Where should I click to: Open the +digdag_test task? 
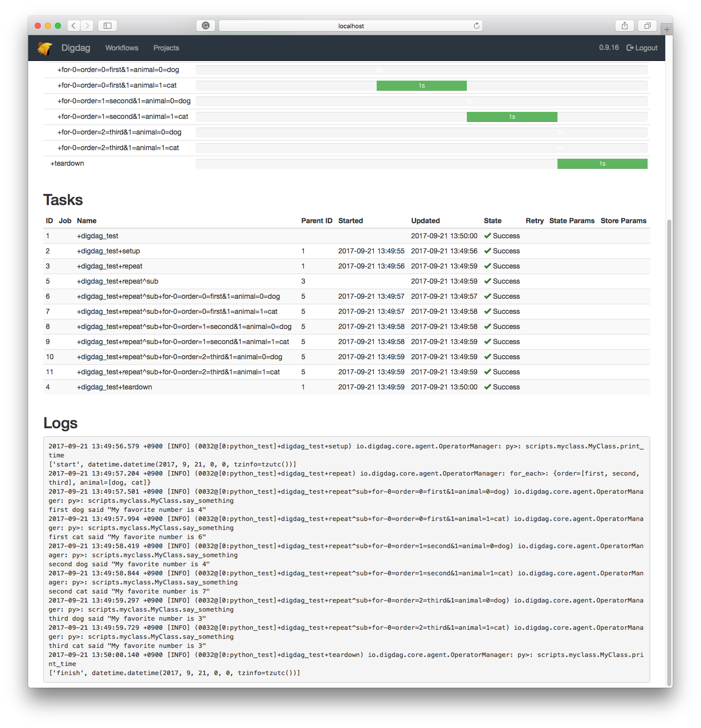pyautogui.click(x=98, y=235)
